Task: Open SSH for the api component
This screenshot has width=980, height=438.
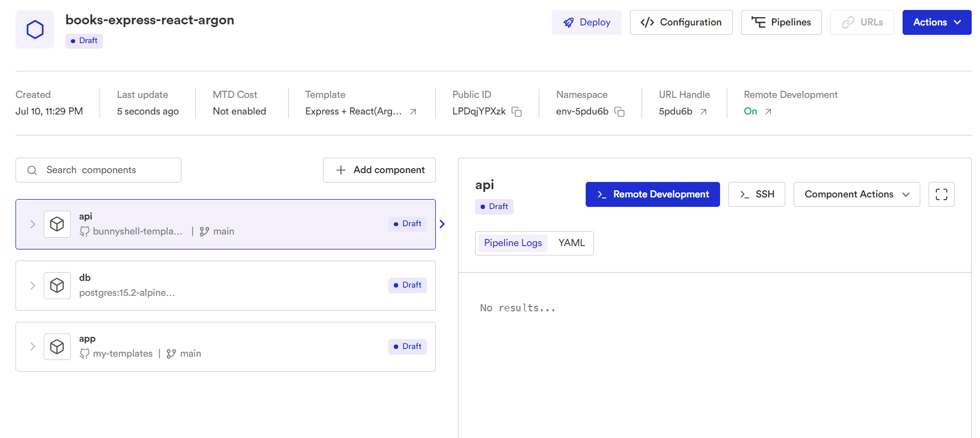Action: [757, 194]
